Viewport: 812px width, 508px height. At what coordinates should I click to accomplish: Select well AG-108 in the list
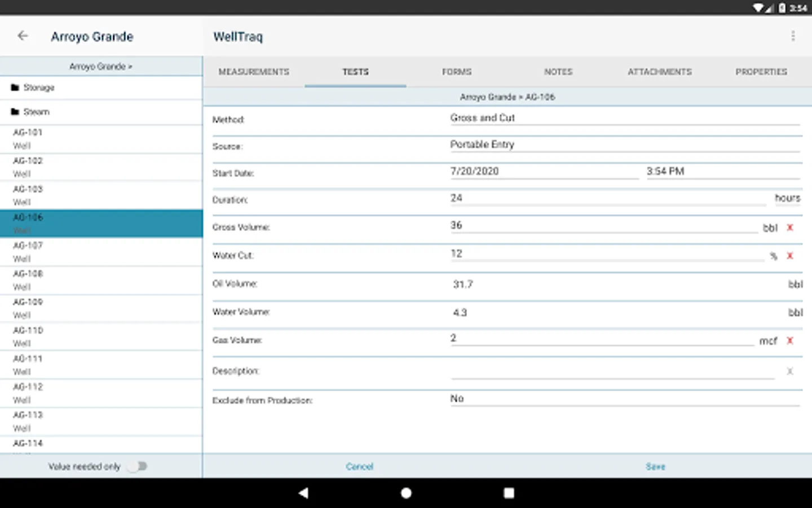click(101, 280)
